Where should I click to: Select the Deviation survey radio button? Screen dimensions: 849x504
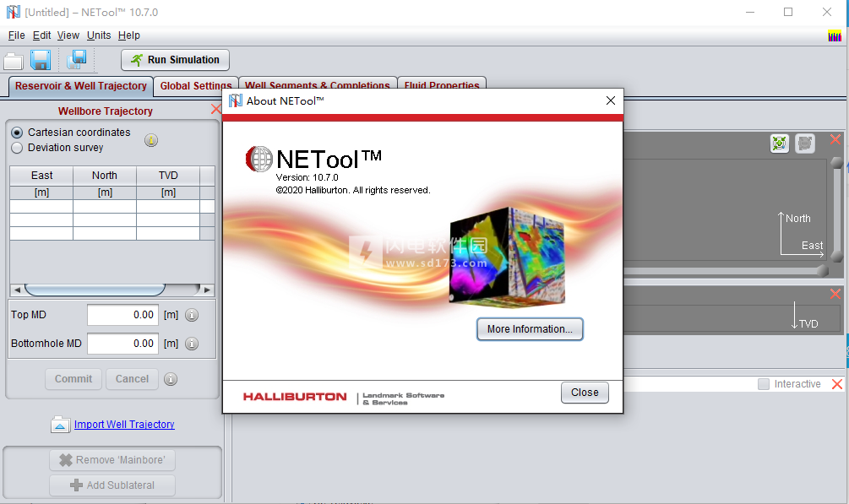(x=17, y=148)
